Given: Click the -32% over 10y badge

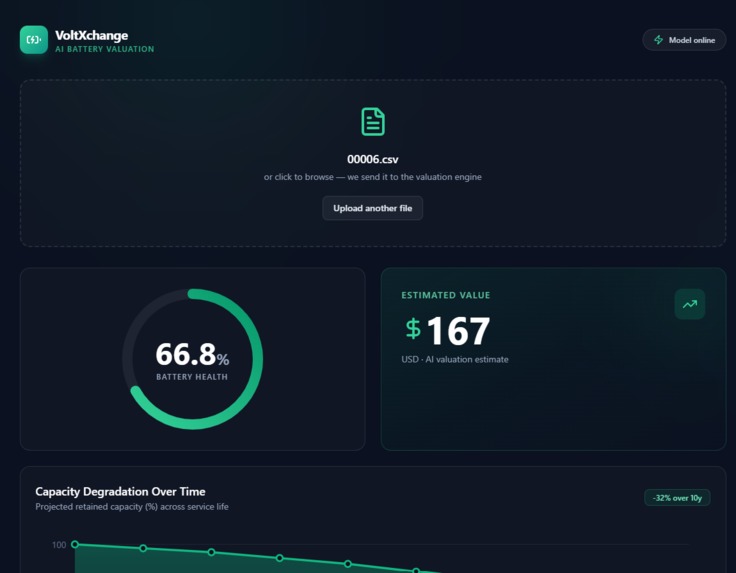Looking at the screenshot, I should click(x=677, y=498).
